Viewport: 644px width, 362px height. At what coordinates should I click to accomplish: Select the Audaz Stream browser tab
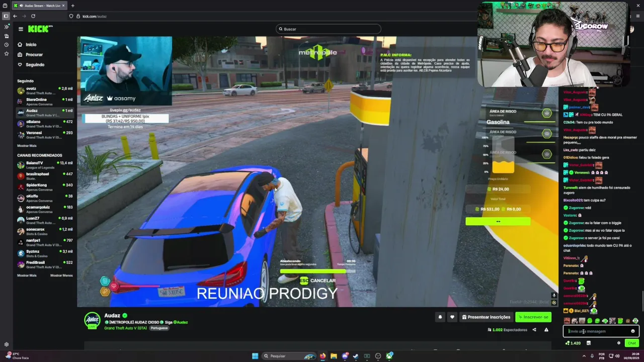(39, 6)
